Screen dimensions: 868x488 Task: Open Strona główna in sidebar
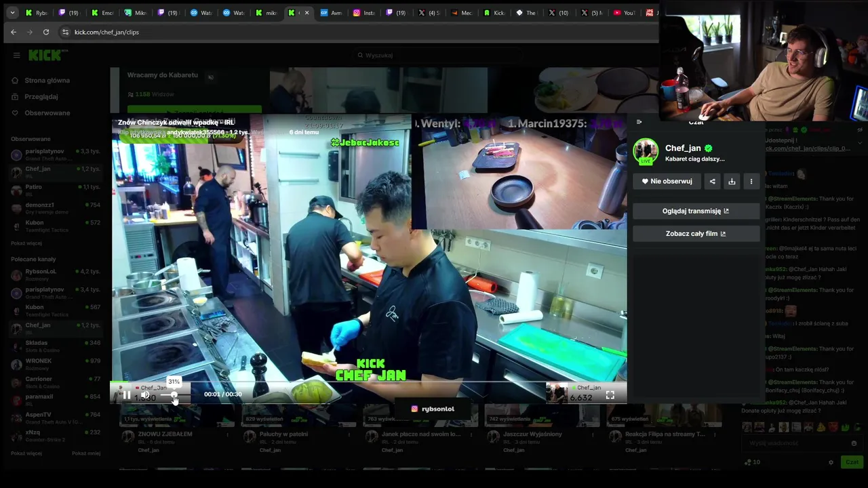tap(47, 80)
